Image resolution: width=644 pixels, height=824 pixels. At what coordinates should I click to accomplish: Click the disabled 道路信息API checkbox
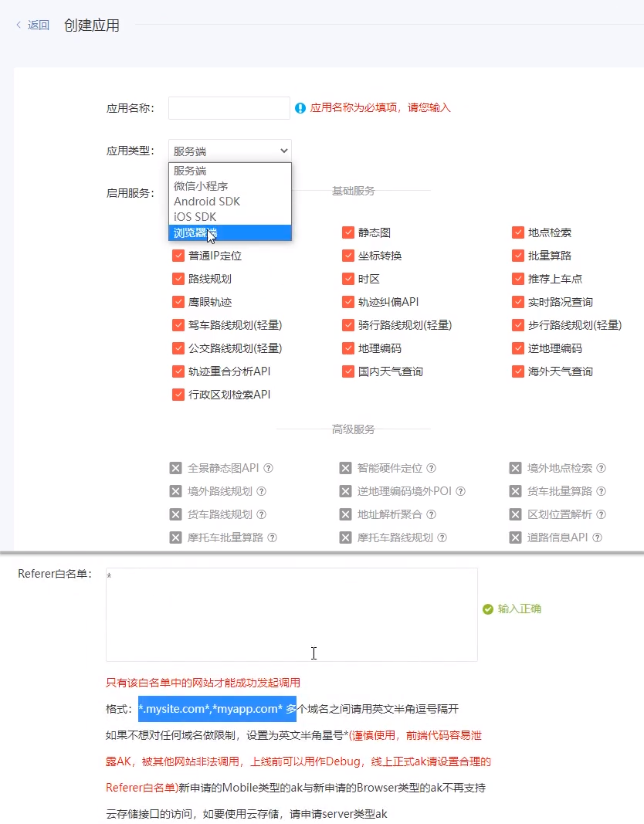click(515, 537)
